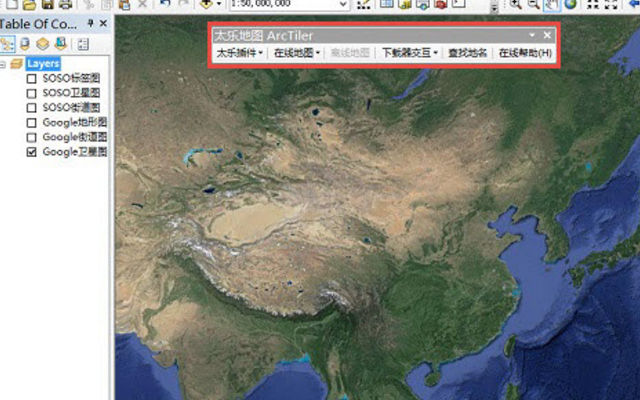This screenshot has width=640, height=400.
Task: Save the current map document
Action: coord(48,4)
